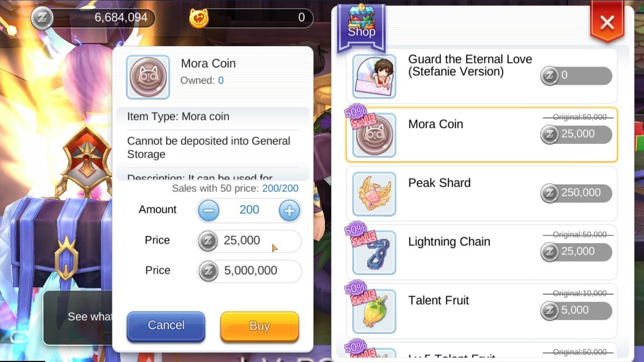Select the Peak Shard item icon

(x=374, y=194)
